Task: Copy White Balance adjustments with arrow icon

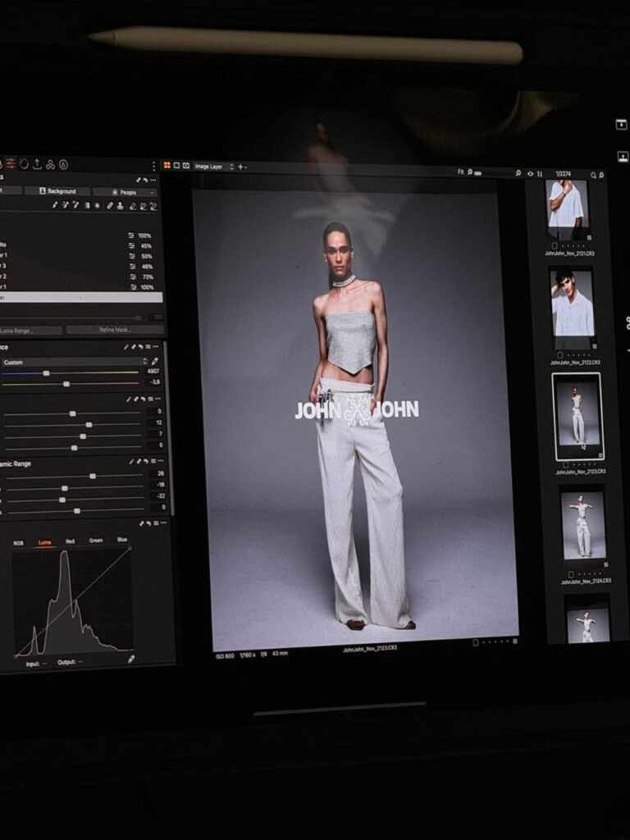Action: tap(134, 347)
